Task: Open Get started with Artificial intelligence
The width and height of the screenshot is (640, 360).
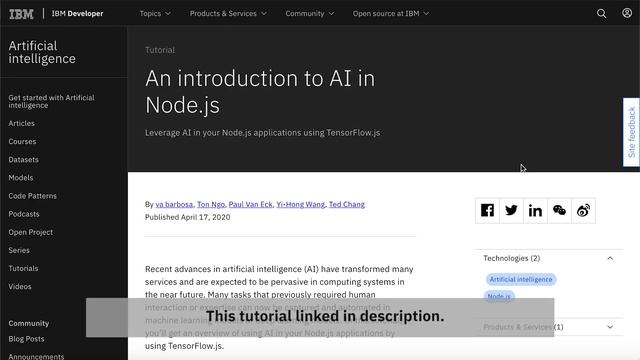Action: (x=51, y=101)
